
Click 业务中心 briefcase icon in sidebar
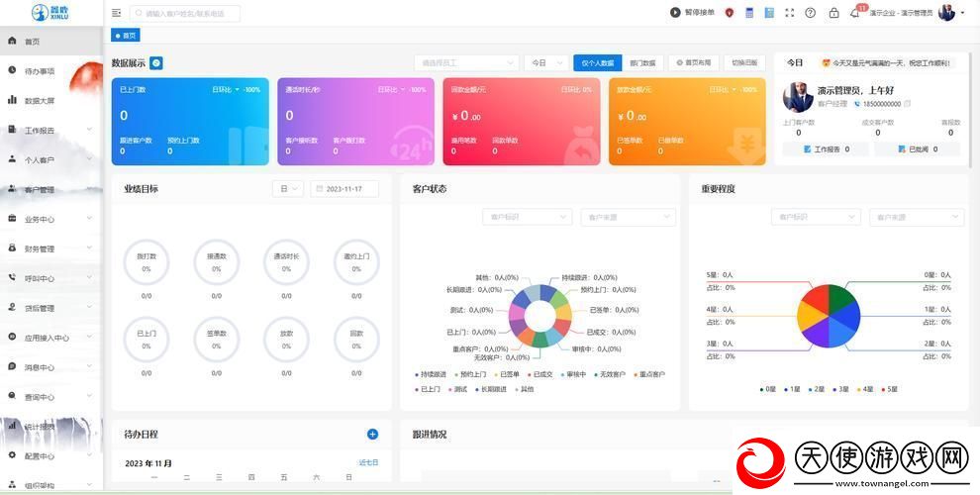tap(12, 218)
